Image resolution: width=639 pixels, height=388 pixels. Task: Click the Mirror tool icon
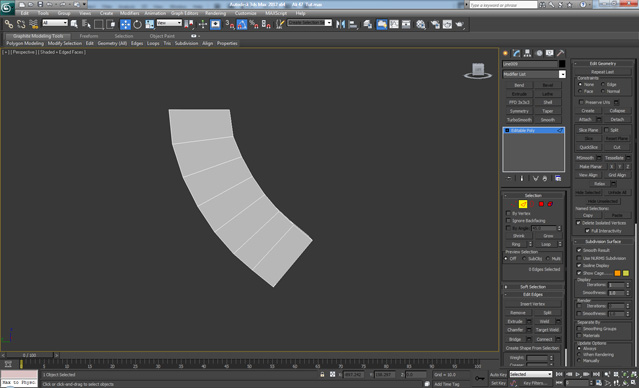(x=340, y=24)
